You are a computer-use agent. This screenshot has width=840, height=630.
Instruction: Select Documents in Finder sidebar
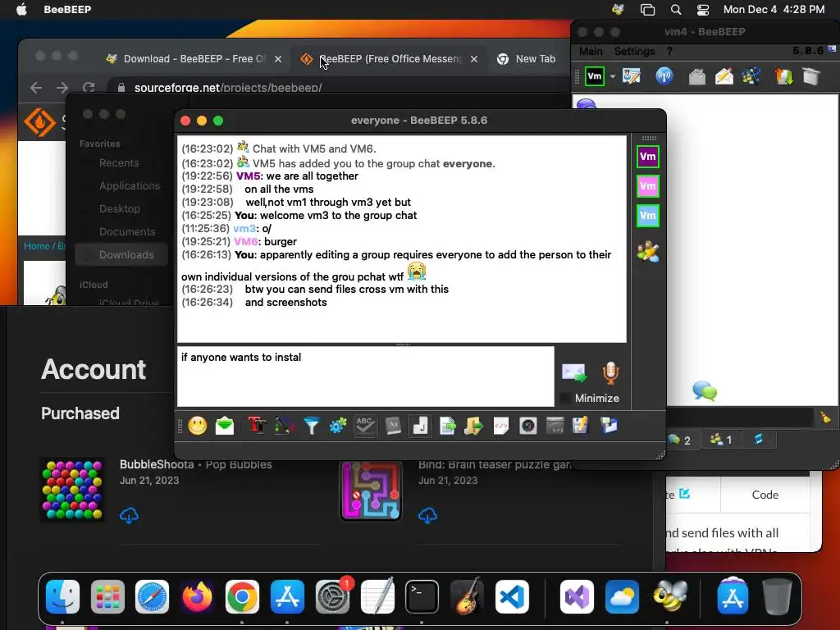(127, 231)
